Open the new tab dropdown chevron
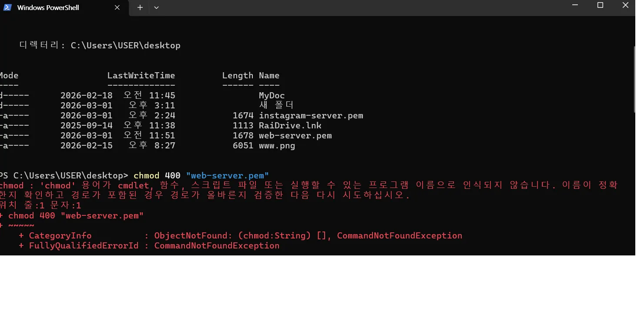The width and height of the screenshot is (644, 322). [156, 7]
